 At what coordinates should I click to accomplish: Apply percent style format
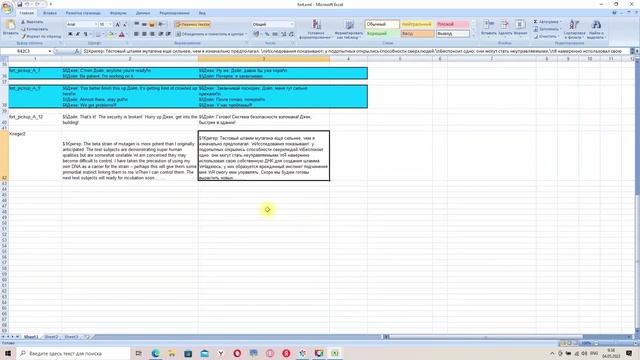267,34
